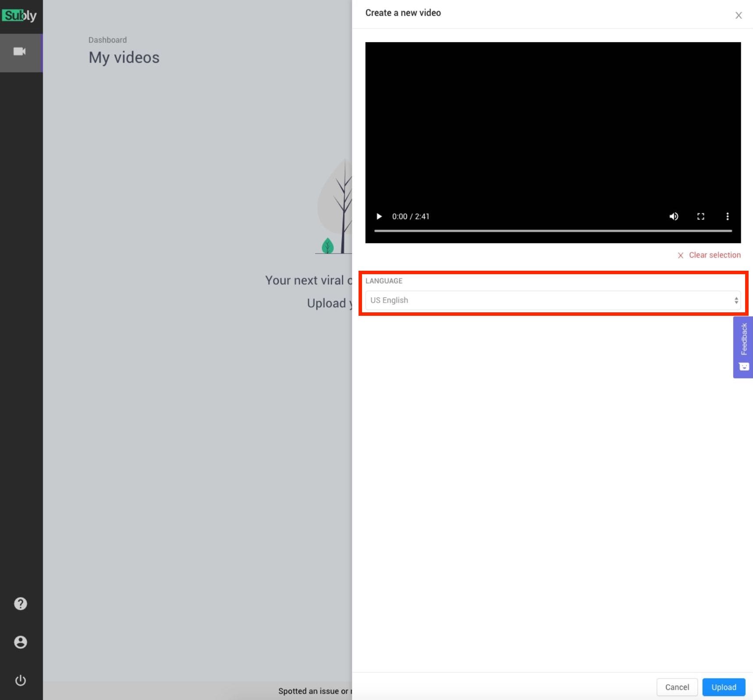Open the Feedback side tab

[x=743, y=347]
